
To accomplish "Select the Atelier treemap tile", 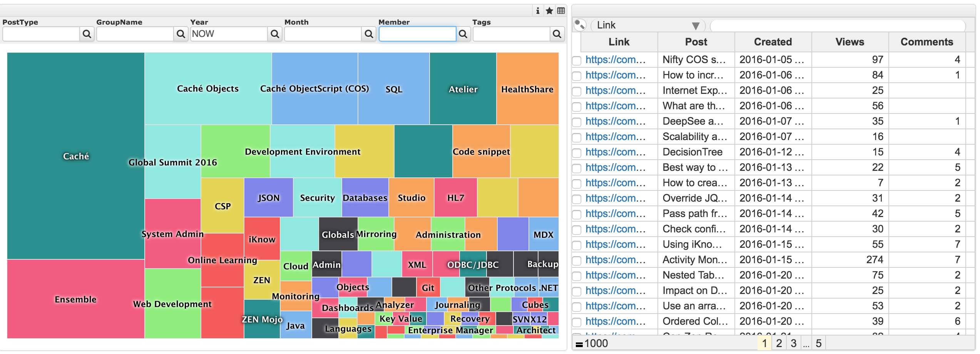I will click(463, 89).
